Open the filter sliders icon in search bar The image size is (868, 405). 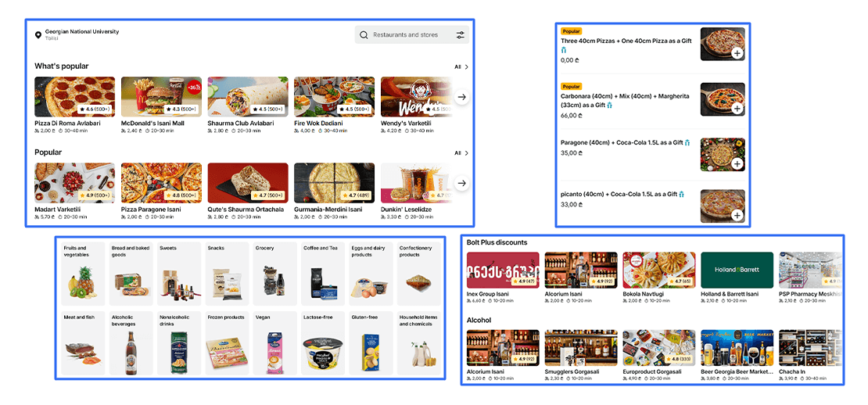pos(461,35)
